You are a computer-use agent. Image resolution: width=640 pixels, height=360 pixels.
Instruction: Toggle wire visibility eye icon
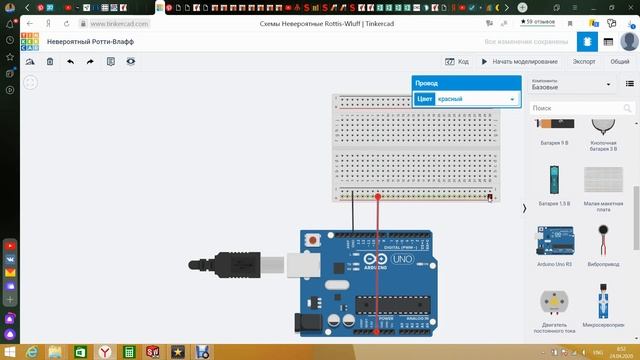point(131,62)
